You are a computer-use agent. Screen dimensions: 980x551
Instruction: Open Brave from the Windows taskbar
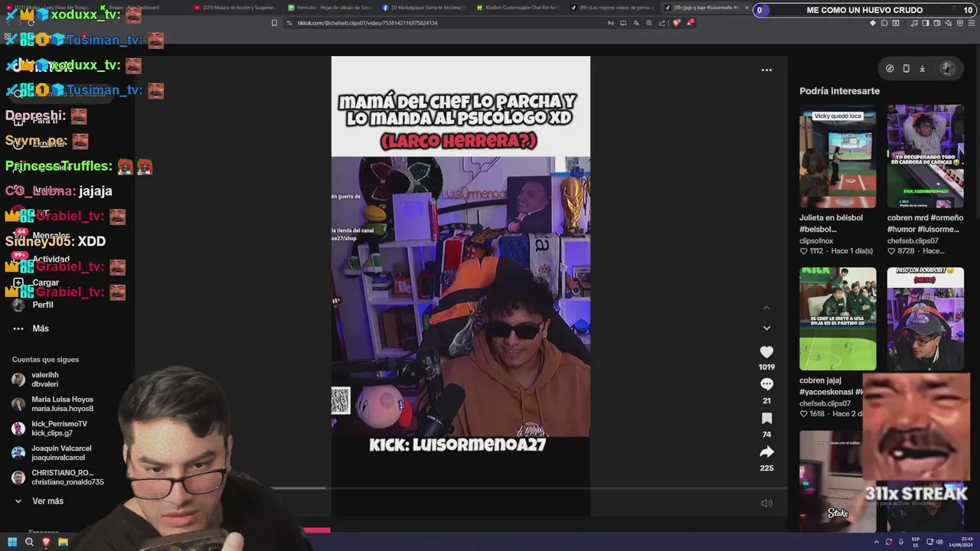(x=46, y=542)
